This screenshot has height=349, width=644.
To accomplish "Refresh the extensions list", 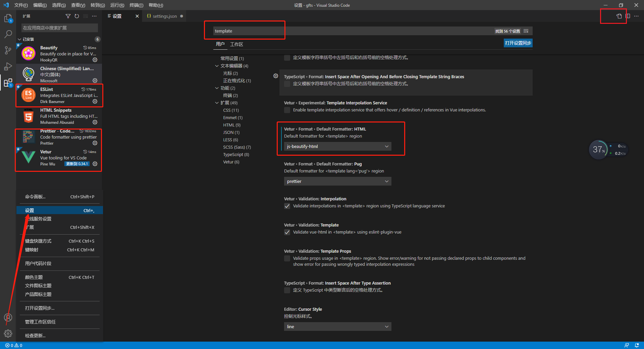I will coord(77,16).
